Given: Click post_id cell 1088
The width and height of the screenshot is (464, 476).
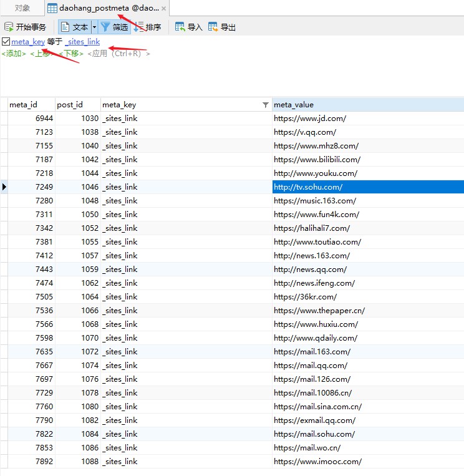Looking at the screenshot, I should click(78, 462).
